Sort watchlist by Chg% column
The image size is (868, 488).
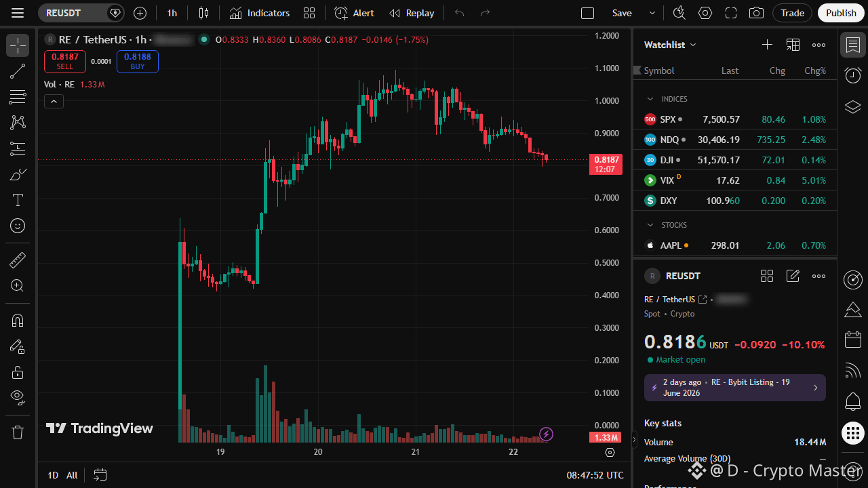pos(814,70)
